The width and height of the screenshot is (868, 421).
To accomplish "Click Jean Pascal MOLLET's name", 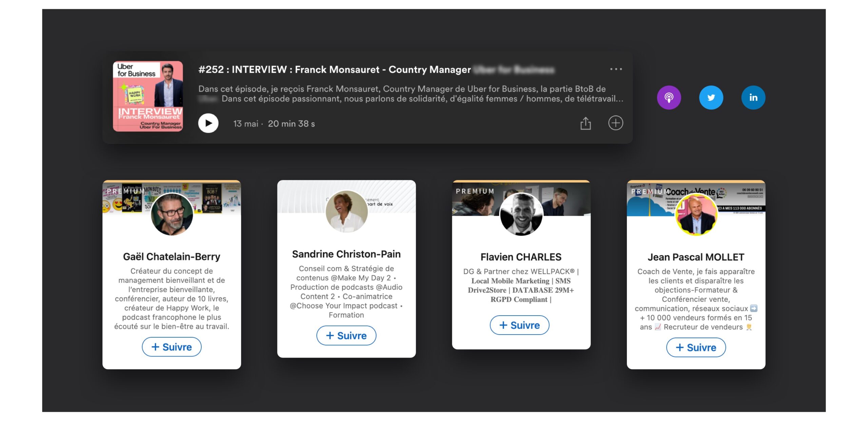I will point(695,257).
